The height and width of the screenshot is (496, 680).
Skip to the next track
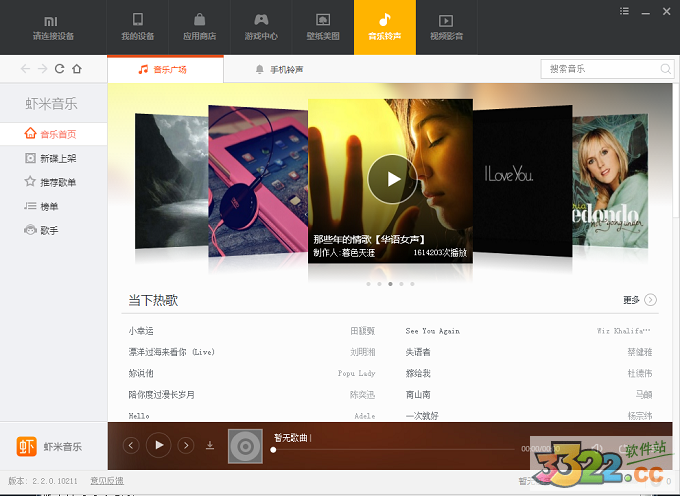186,445
